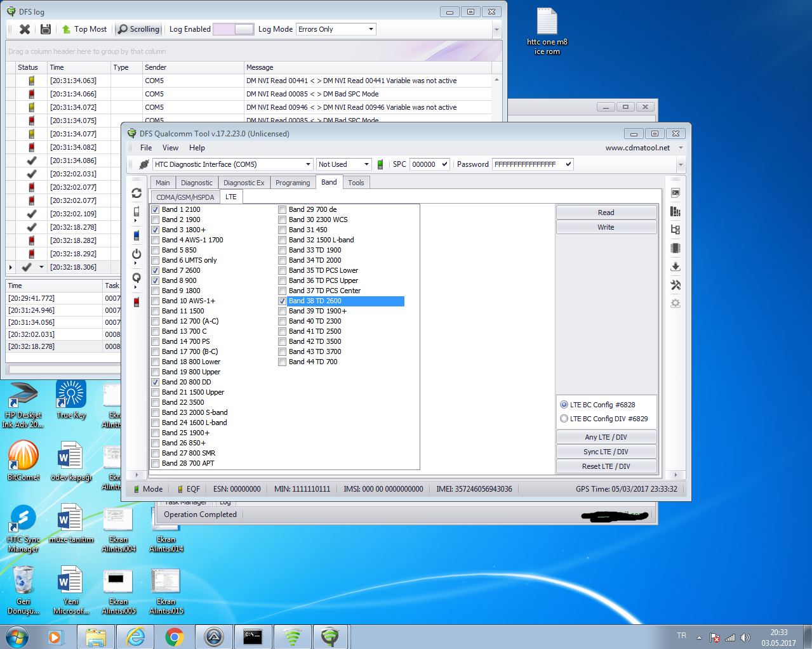Check Band 40 TD 2300 checkbox
This screenshot has width=812, height=649.
pos(283,321)
